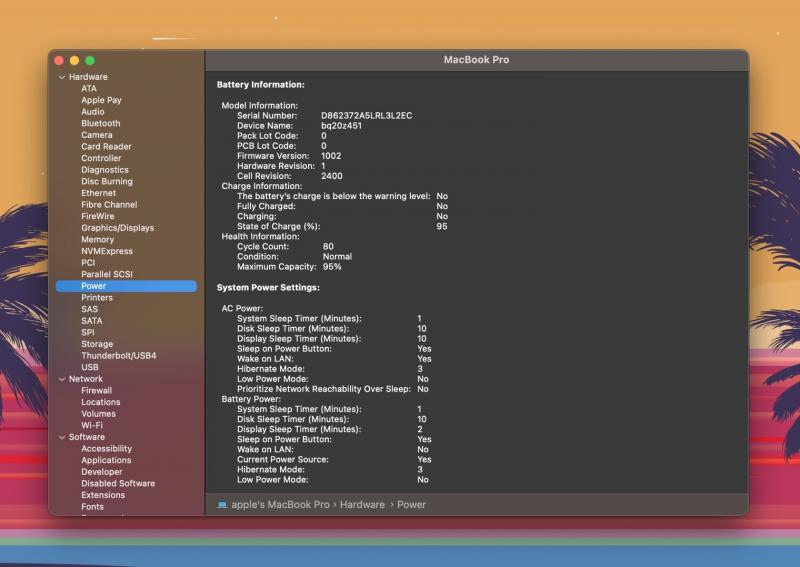The height and width of the screenshot is (567, 800).
Task: Select NVMExpress entry
Action: point(107,251)
